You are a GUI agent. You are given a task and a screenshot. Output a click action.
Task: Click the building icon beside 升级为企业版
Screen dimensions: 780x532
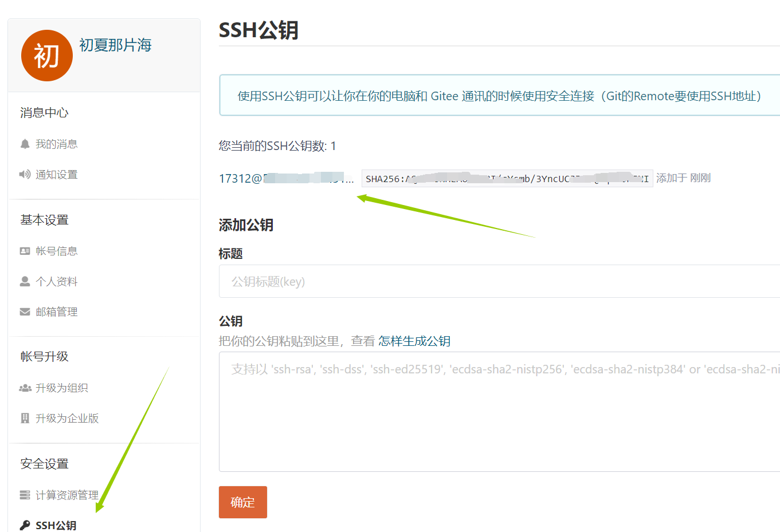(x=25, y=419)
